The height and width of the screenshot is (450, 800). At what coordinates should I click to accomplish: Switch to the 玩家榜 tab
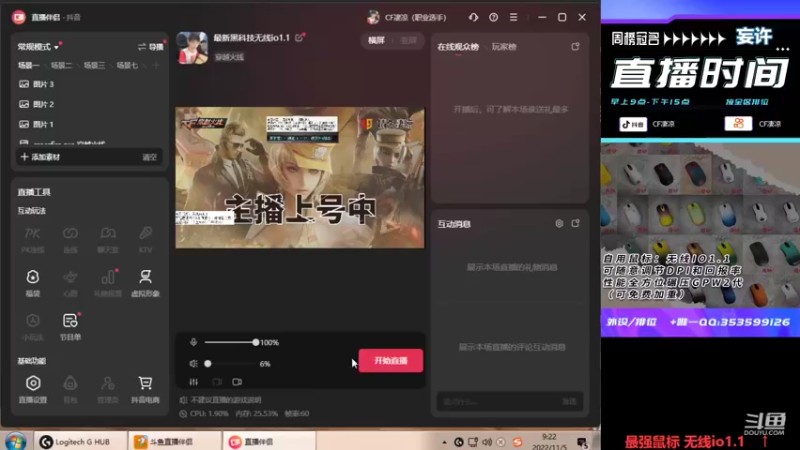tap(504, 47)
